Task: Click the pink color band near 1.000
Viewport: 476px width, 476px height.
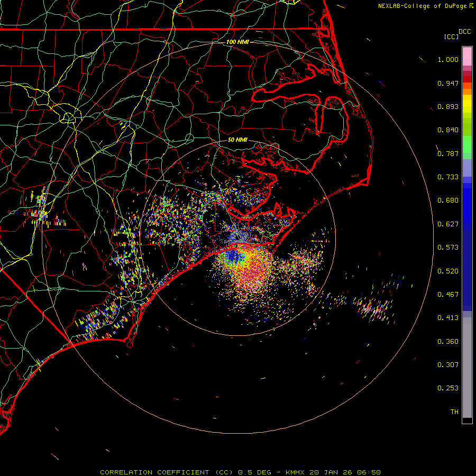Action: 467,57
